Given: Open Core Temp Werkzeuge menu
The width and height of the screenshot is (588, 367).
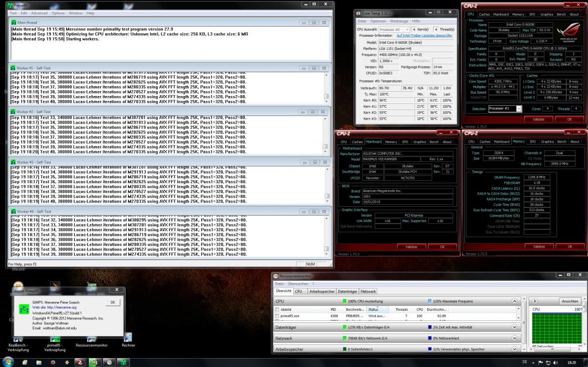Looking at the screenshot, I should pyautogui.click(x=399, y=22).
